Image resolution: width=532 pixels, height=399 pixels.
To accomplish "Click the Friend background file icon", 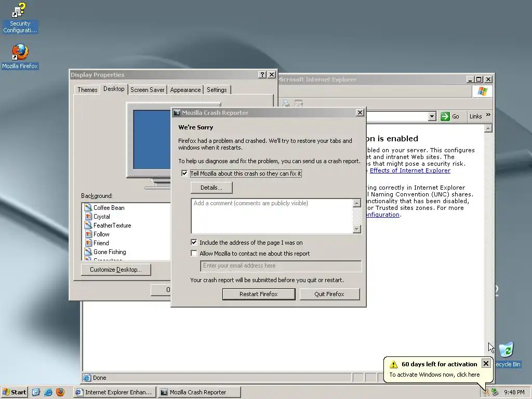I will (x=88, y=243).
